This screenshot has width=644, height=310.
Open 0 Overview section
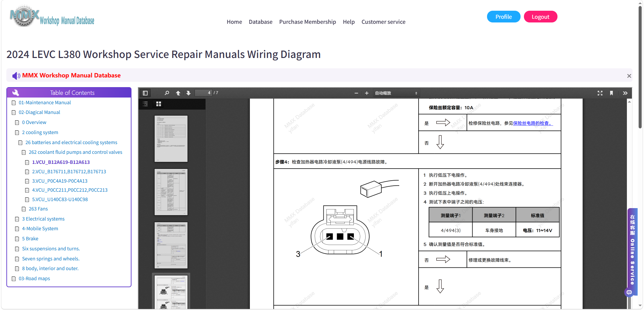tap(34, 122)
